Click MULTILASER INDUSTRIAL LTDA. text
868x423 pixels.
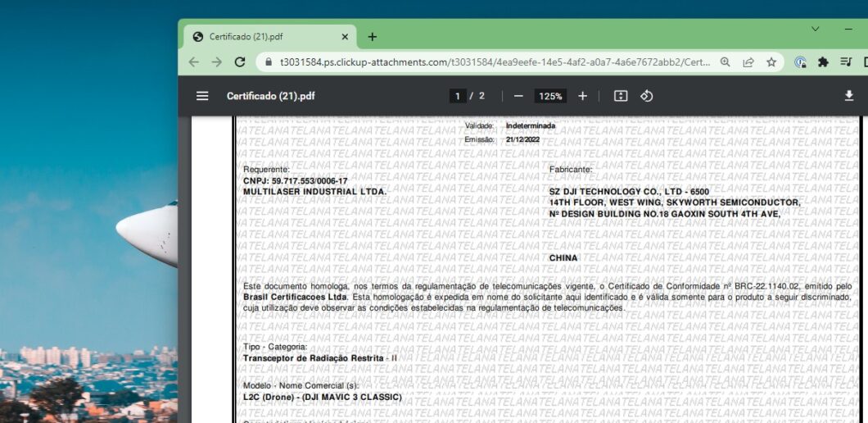point(314,191)
